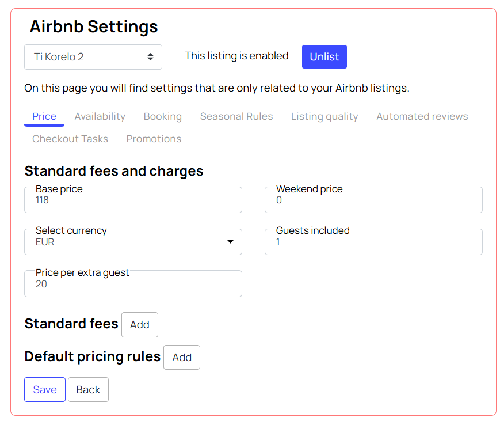Open the Ti Korelo 2 listing selector
The height and width of the screenshot is (421, 504).
(x=93, y=57)
